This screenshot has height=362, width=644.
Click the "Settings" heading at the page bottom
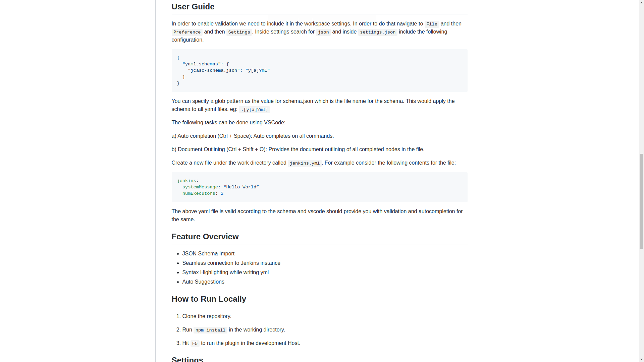click(187, 359)
